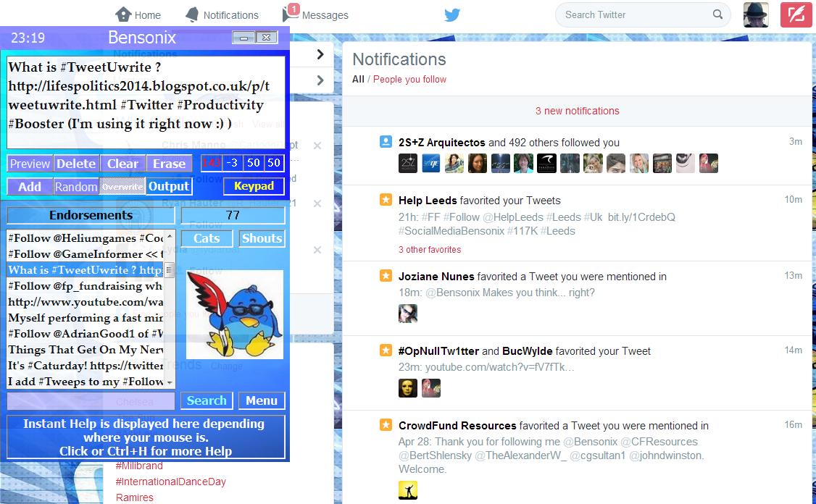816x504 pixels.
Task: Dismiss the Ryan Hauter follow suggestion
Action: 317,203
